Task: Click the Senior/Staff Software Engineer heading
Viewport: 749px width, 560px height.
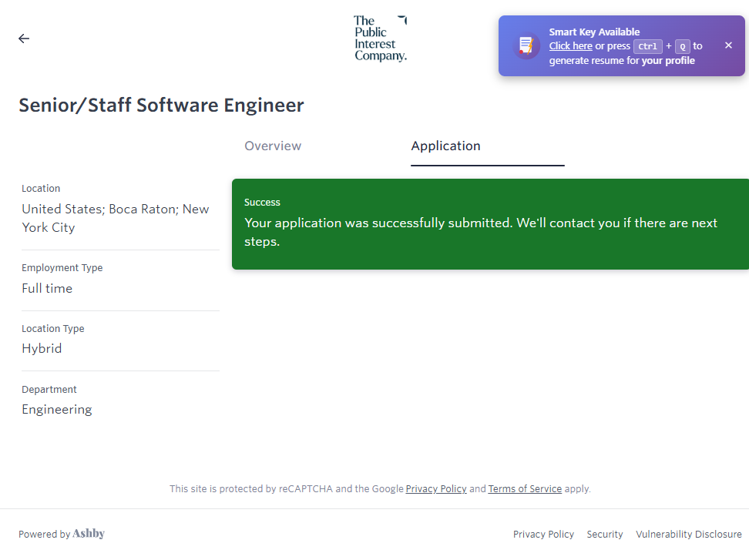Action: [161, 105]
